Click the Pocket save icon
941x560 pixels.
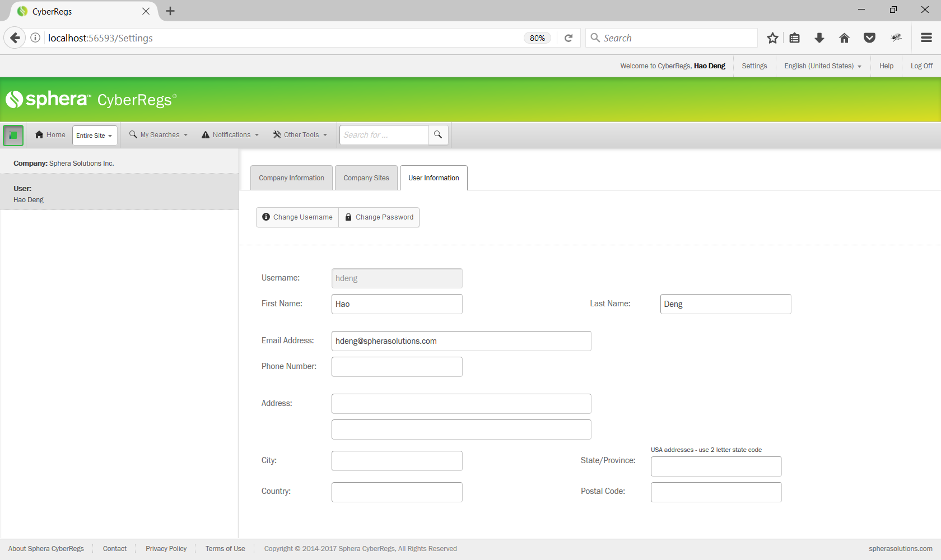pyautogui.click(x=869, y=38)
